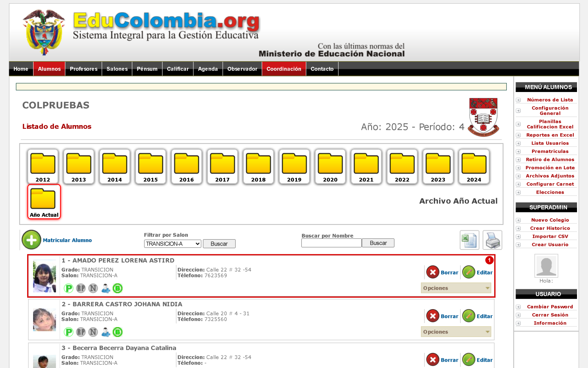Go to the Coordinación menu item

click(284, 69)
